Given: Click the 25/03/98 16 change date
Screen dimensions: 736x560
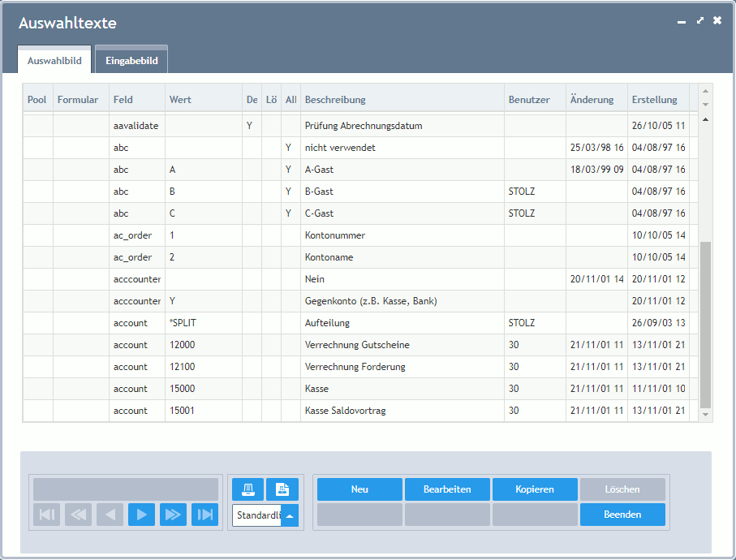Looking at the screenshot, I should click(596, 148).
